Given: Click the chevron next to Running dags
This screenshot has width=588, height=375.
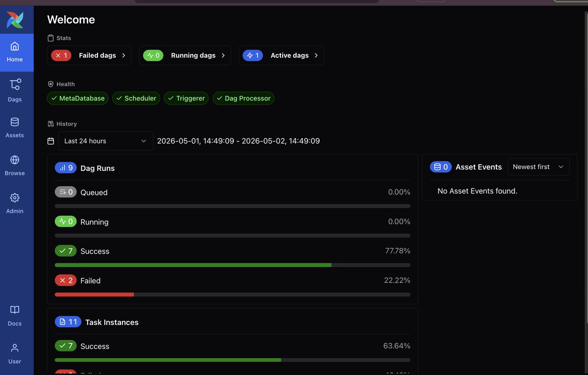Looking at the screenshot, I should [223, 55].
